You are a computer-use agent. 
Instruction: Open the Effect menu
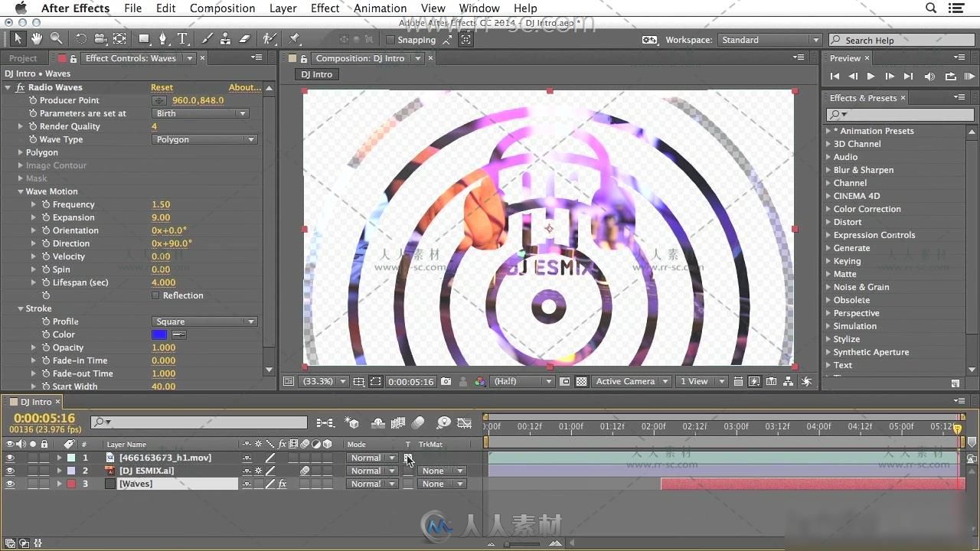[x=325, y=8]
